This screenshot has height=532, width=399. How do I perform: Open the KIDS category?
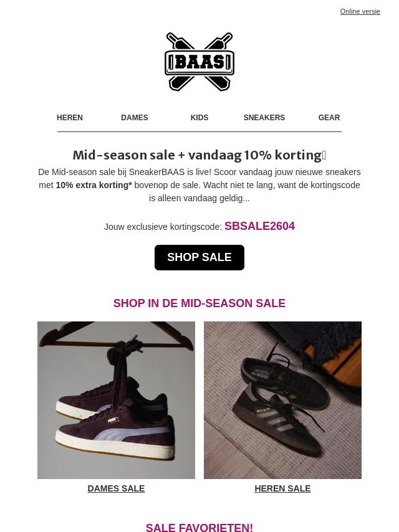[199, 117]
